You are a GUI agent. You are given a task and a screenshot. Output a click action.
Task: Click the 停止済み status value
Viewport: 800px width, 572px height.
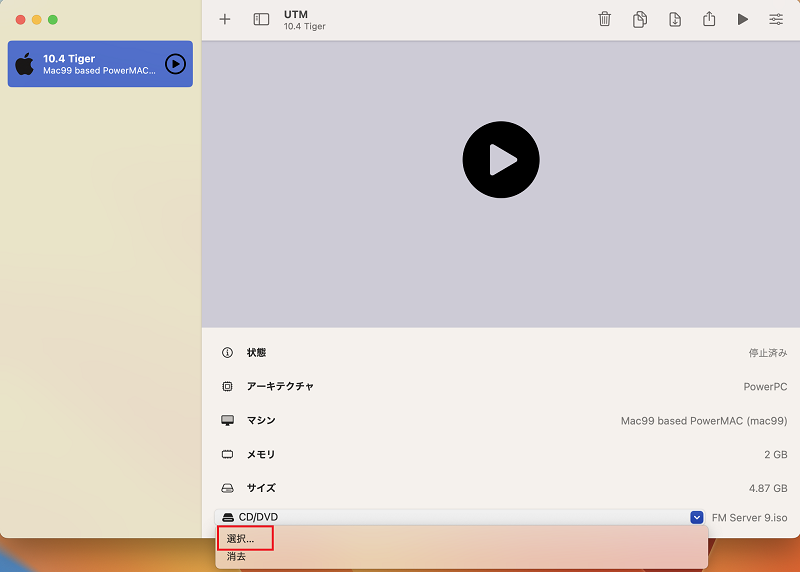[768, 353]
